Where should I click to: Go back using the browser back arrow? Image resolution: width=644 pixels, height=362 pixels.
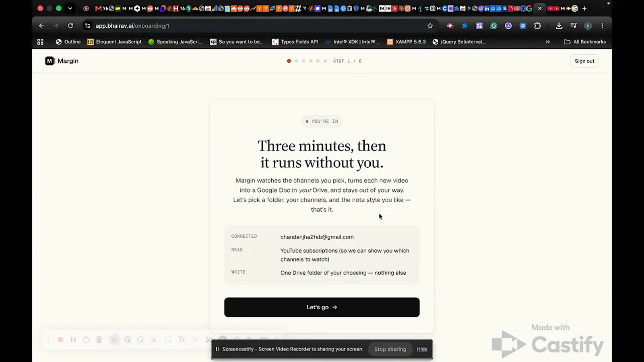click(x=41, y=26)
